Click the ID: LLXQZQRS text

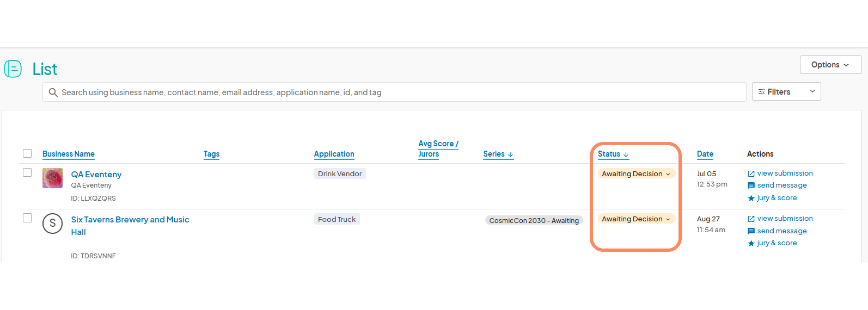[x=93, y=199]
